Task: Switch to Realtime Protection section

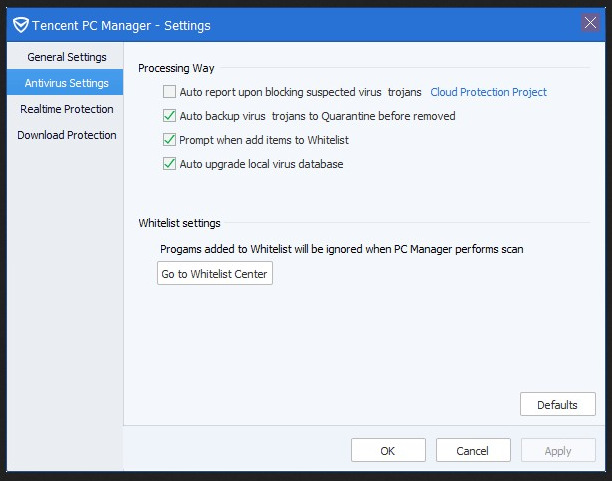Action: point(67,109)
